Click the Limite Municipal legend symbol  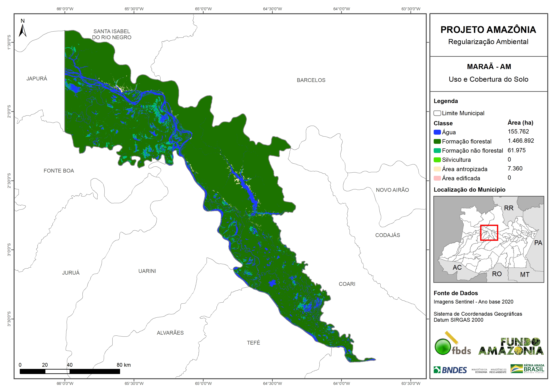click(437, 113)
